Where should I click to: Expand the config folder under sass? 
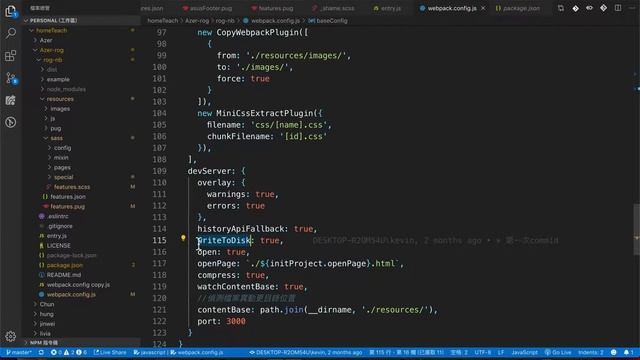click(x=62, y=148)
